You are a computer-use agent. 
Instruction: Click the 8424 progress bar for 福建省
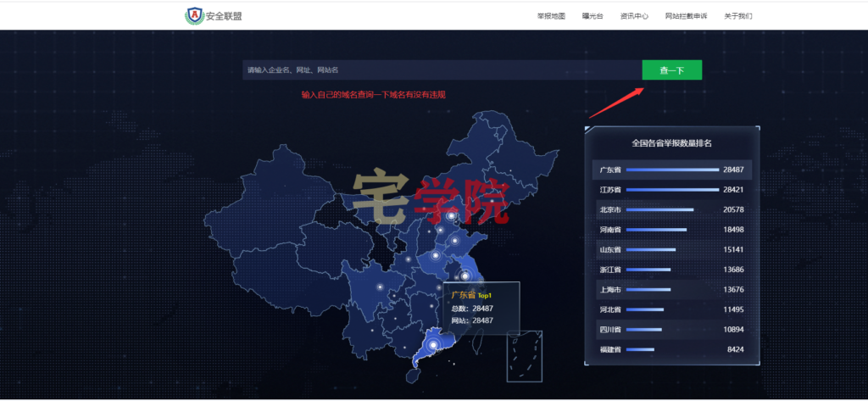[640, 349]
